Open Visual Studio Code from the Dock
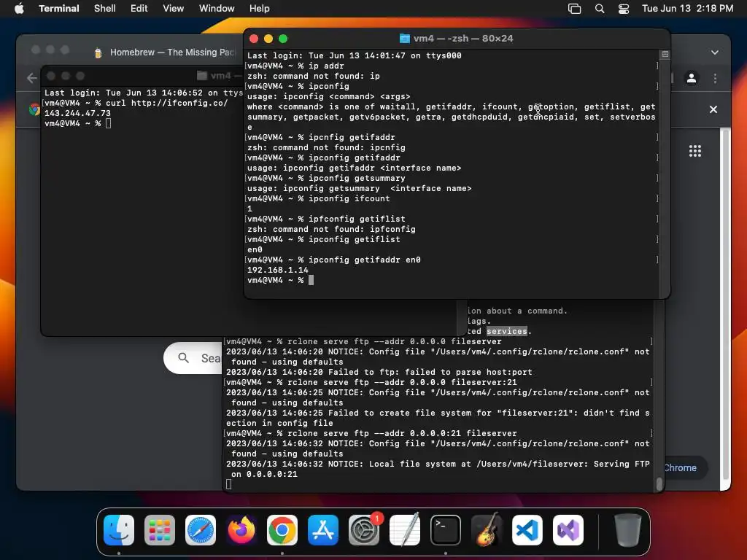747x560 pixels. point(527,530)
